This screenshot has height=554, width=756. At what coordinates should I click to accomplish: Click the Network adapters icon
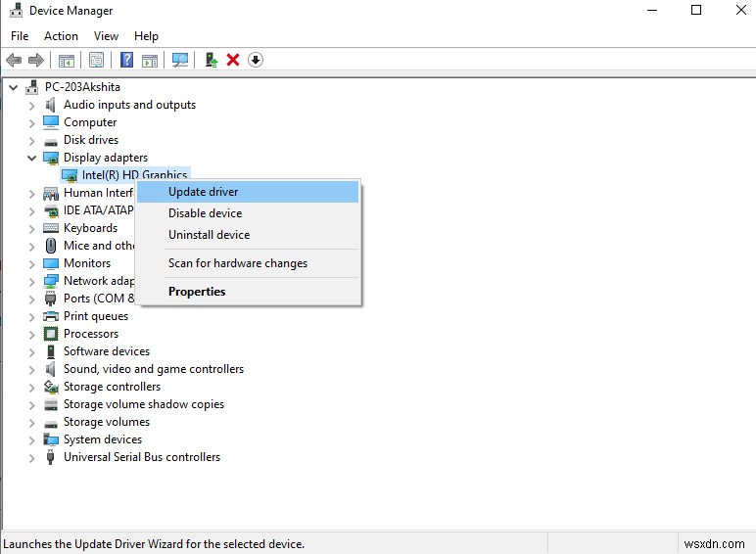[x=51, y=281]
